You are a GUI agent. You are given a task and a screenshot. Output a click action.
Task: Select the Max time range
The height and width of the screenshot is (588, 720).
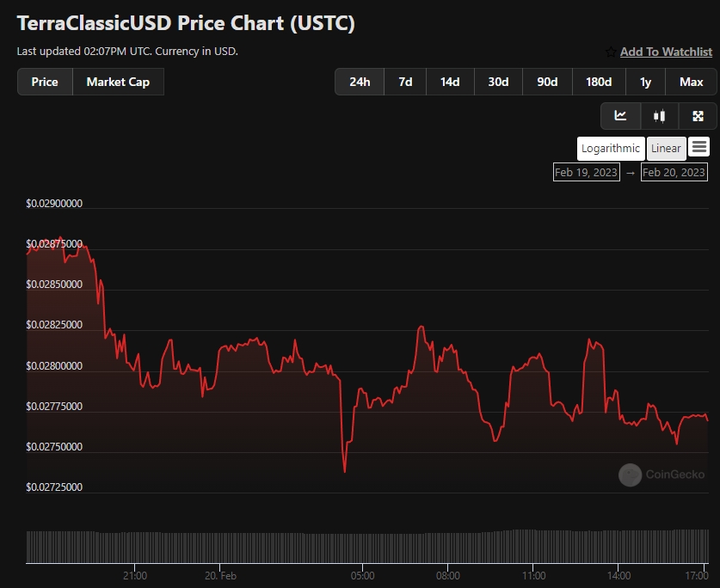[691, 82]
